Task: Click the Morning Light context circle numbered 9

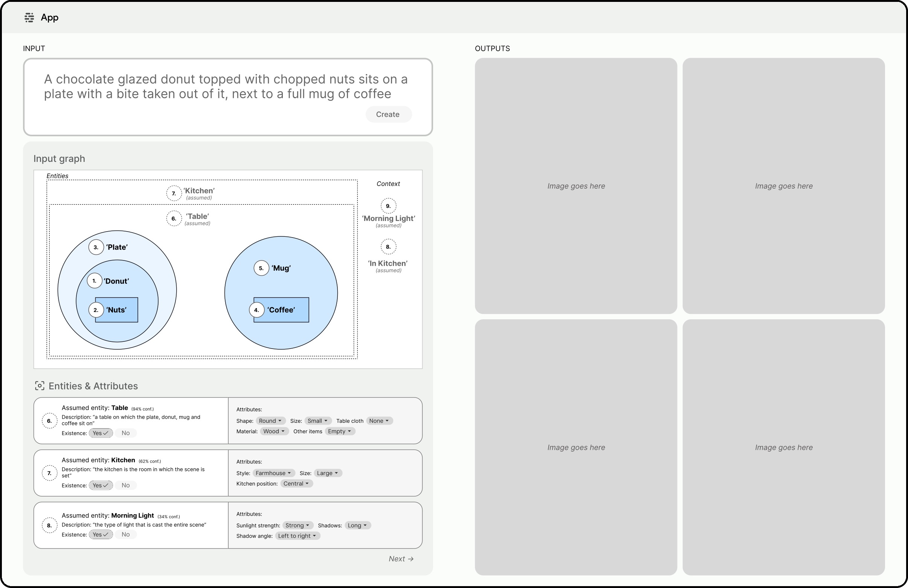Action: pos(388,206)
